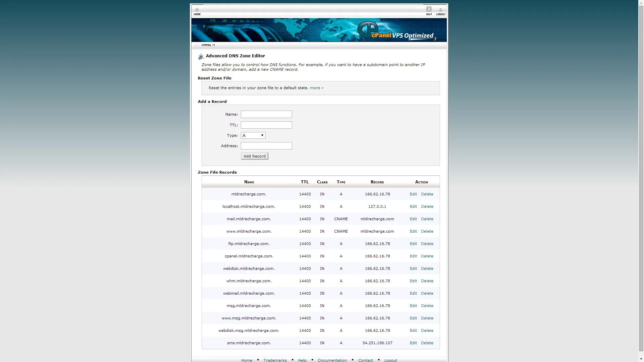This screenshot has height=362, width=644.
Task: Click the Add Record button
Action: [x=255, y=156]
